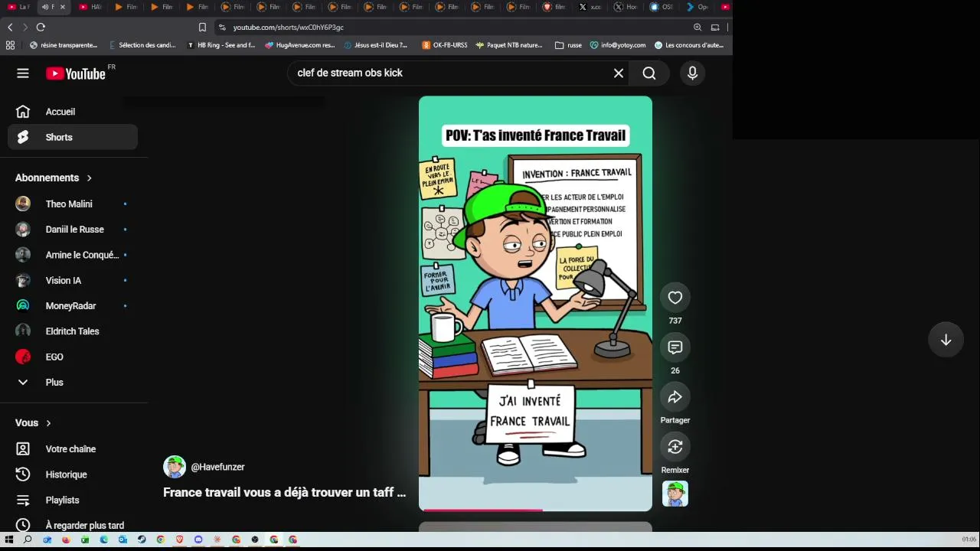Share this short via Partager icon
Viewport: 980px width, 551px height.
[675, 397]
